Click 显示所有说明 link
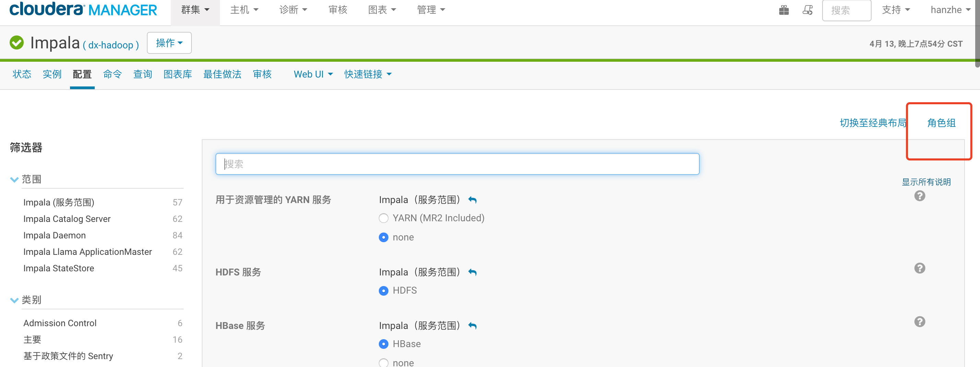The width and height of the screenshot is (980, 367). coord(926,182)
